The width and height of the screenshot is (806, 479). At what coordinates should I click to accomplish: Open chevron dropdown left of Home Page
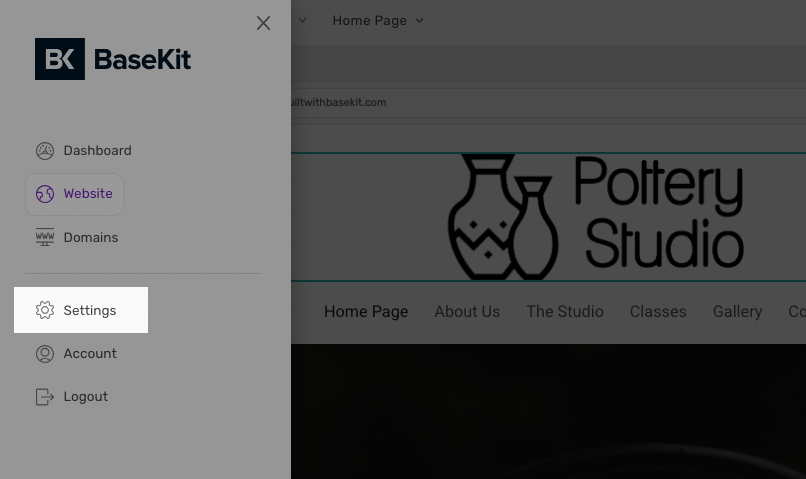tap(302, 21)
